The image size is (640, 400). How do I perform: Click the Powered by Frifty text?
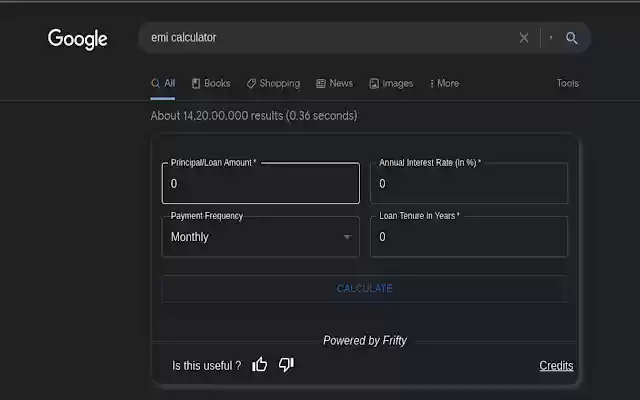coord(365,340)
